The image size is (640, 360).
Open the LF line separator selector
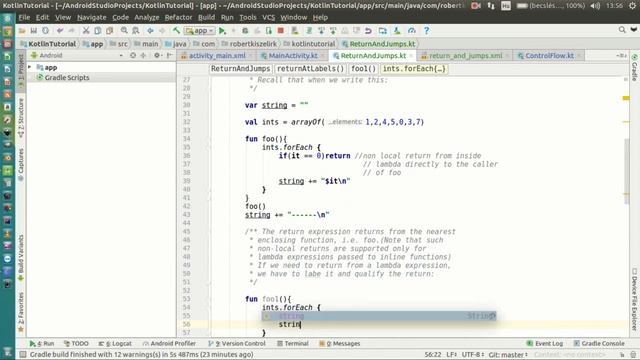[452, 355]
